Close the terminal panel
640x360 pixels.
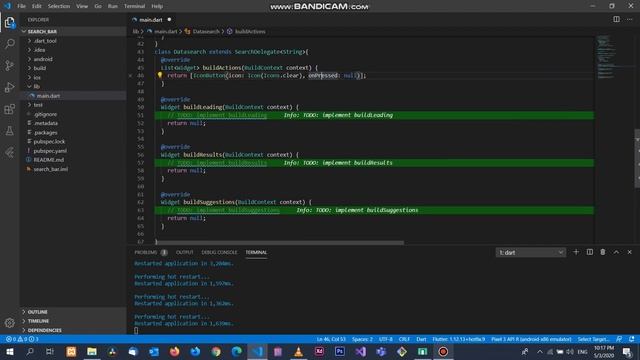(x=630, y=252)
